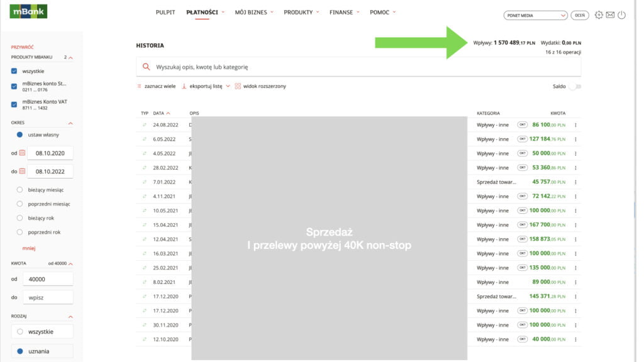Click the OCEŃ button
Screen dimensions: 644x362
pyautogui.click(x=580, y=15)
